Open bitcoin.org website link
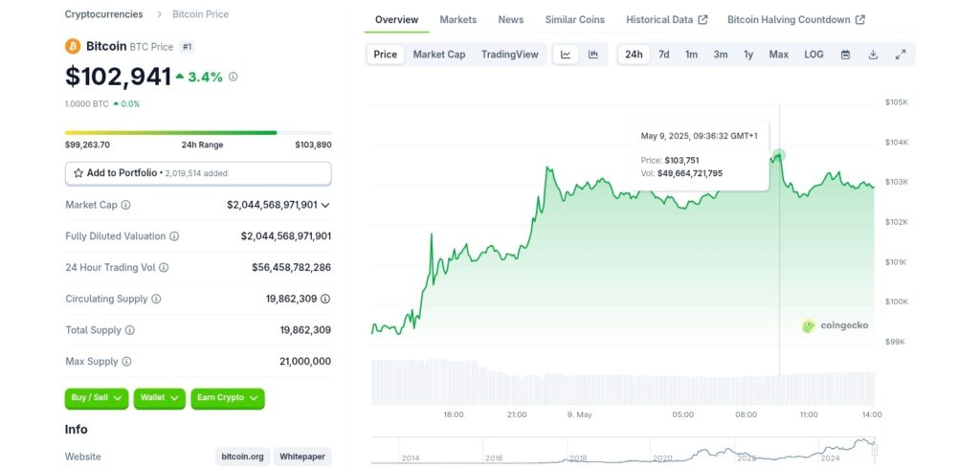Viewport: 980px width, 469px height. 242,458
